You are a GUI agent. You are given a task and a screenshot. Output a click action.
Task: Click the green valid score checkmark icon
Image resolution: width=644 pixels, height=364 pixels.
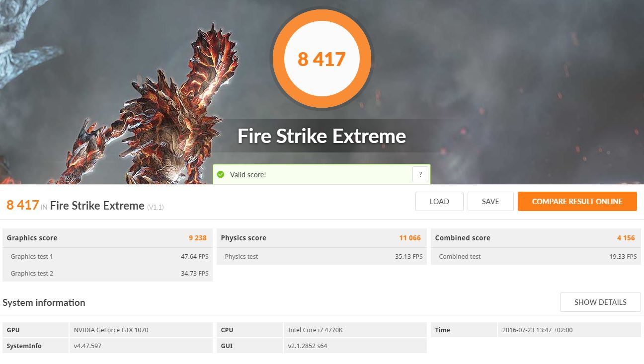point(221,175)
